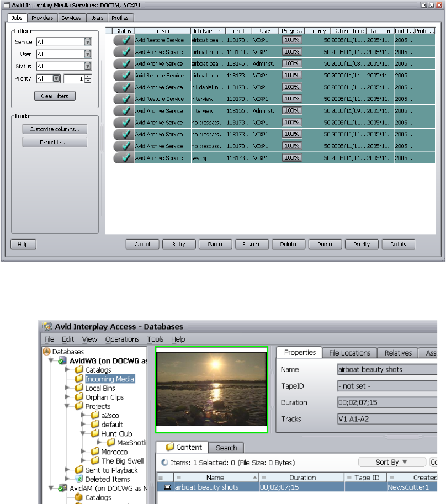Switch to the Relatives tab
This screenshot has height=504, width=446.
(398, 353)
